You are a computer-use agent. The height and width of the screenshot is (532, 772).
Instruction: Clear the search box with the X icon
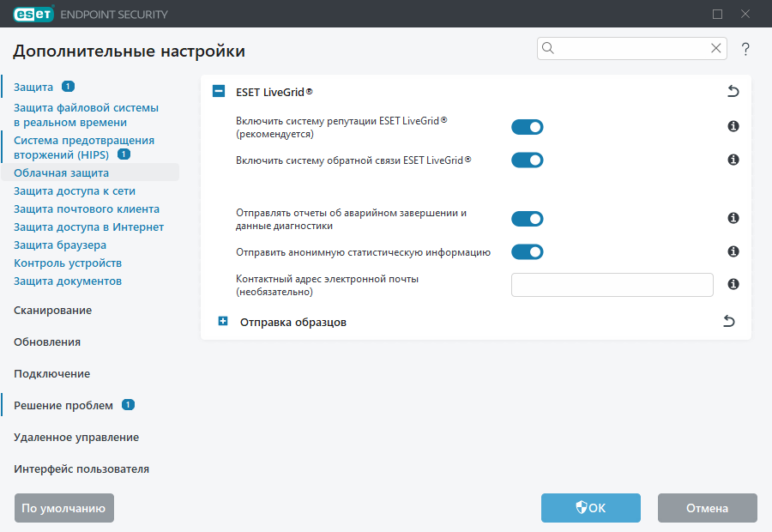716,48
